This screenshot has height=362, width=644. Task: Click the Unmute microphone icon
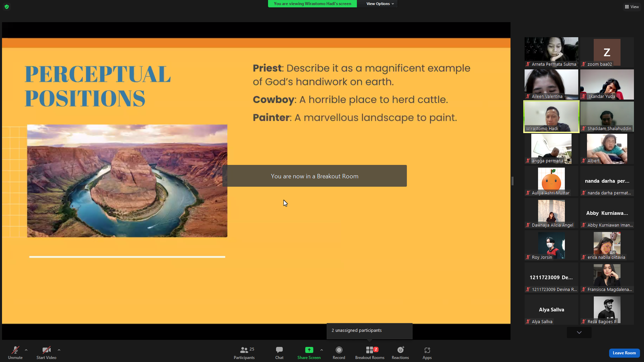click(15, 350)
